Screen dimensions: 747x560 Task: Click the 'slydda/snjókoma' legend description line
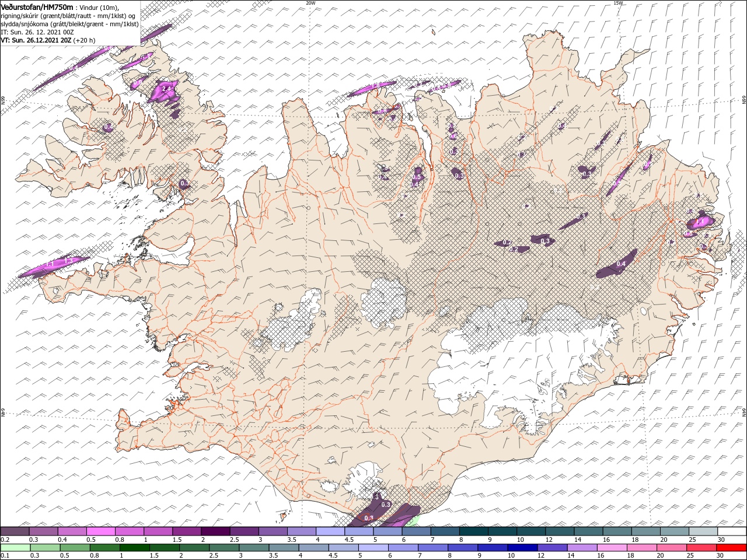pos(69,24)
